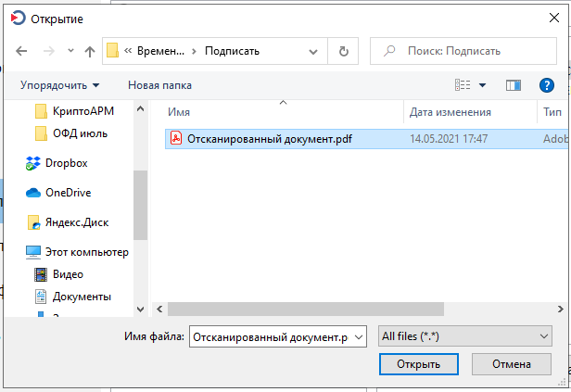Expand the file name combo box
This screenshot has width=571, height=392.
click(360, 337)
